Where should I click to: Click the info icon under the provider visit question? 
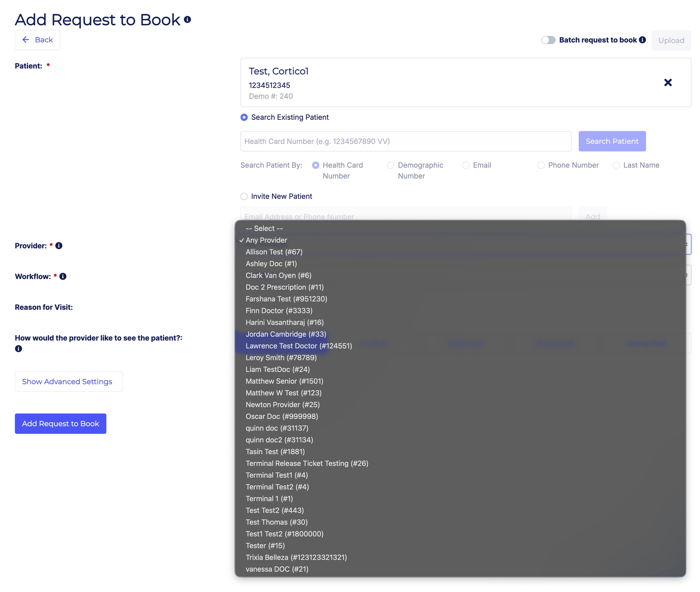tap(18, 348)
